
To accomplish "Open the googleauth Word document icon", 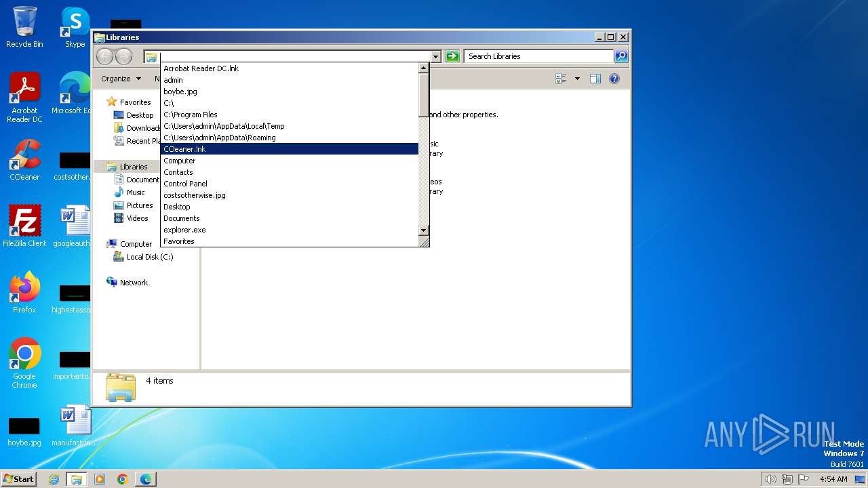I will click(73, 226).
